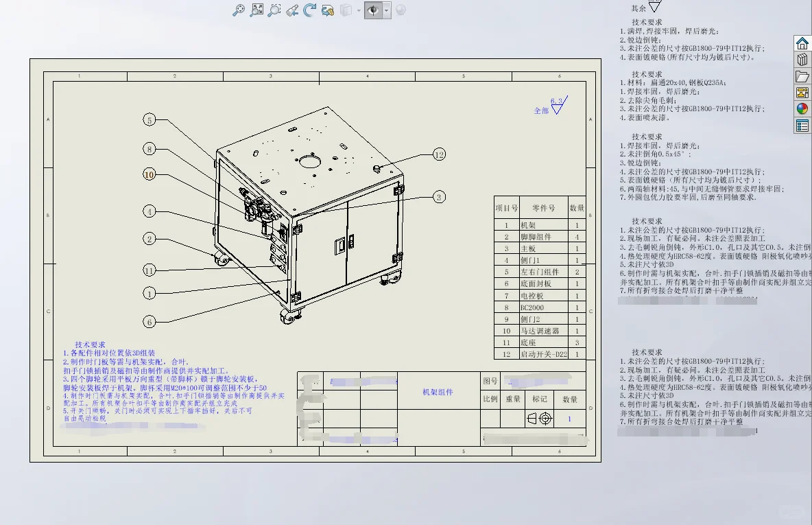
Task: Select note line 1.各配件相对位置依3D组装
Action: tap(109, 353)
